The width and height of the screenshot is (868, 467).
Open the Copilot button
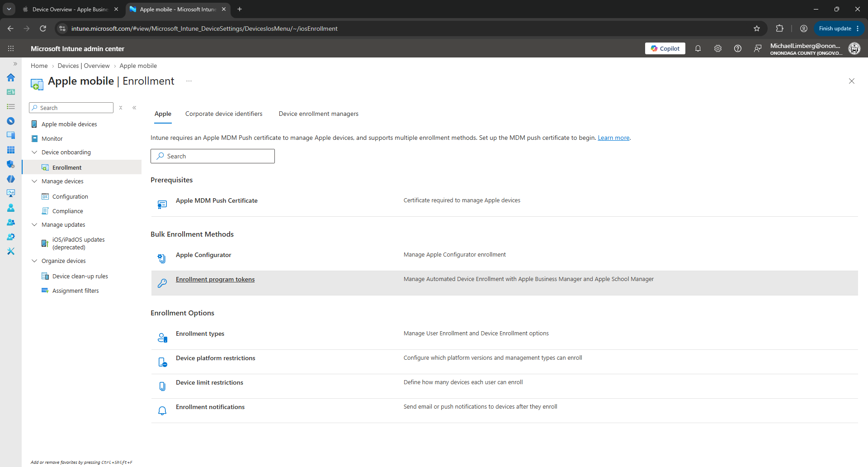click(665, 48)
